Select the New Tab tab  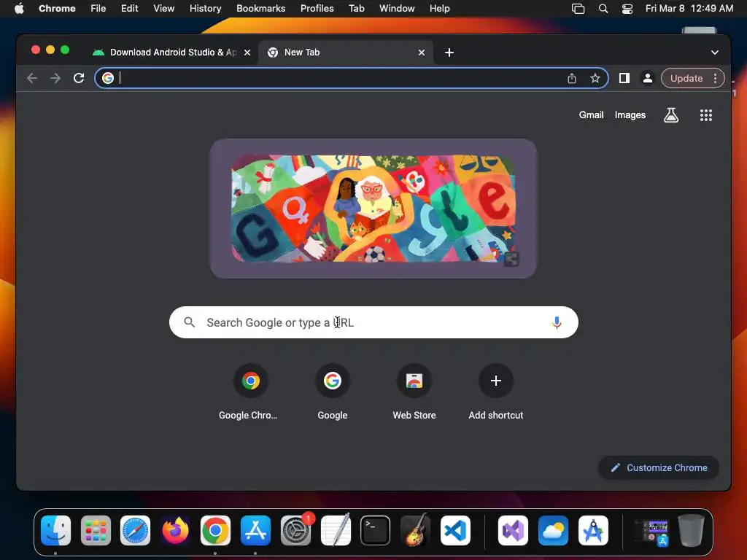346,52
